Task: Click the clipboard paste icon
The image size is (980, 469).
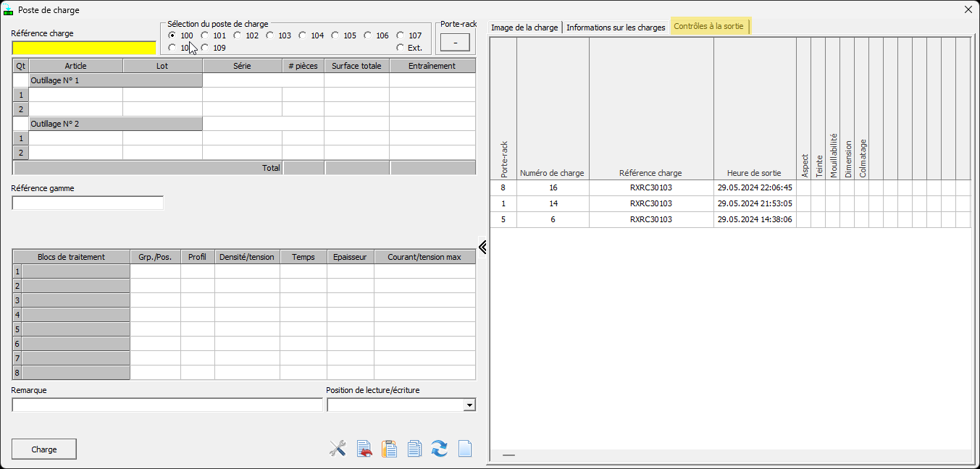Action: [390, 449]
